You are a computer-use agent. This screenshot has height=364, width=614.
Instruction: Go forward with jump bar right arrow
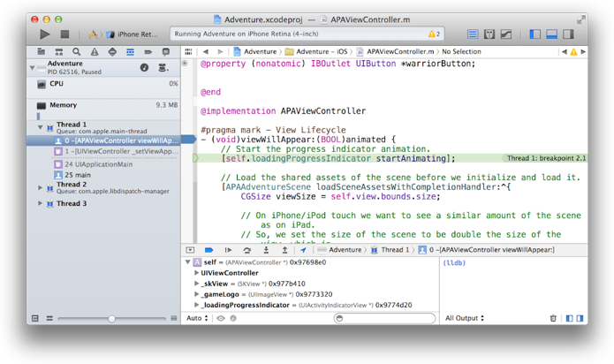(x=220, y=51)
